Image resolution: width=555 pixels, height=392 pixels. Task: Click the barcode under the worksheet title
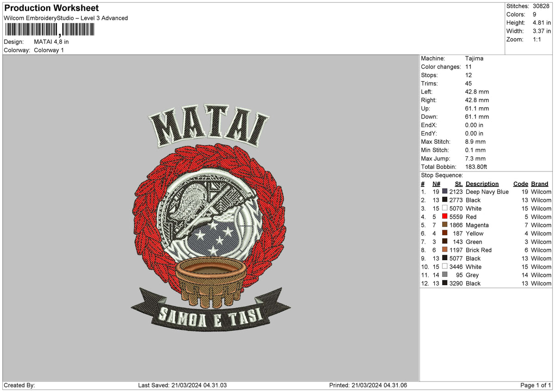49,30
